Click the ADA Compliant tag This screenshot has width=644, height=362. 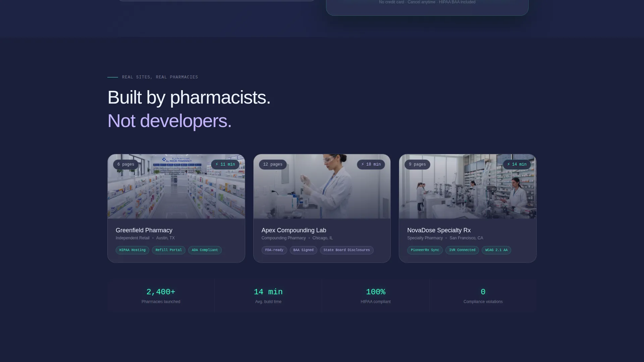coord(205,250)
